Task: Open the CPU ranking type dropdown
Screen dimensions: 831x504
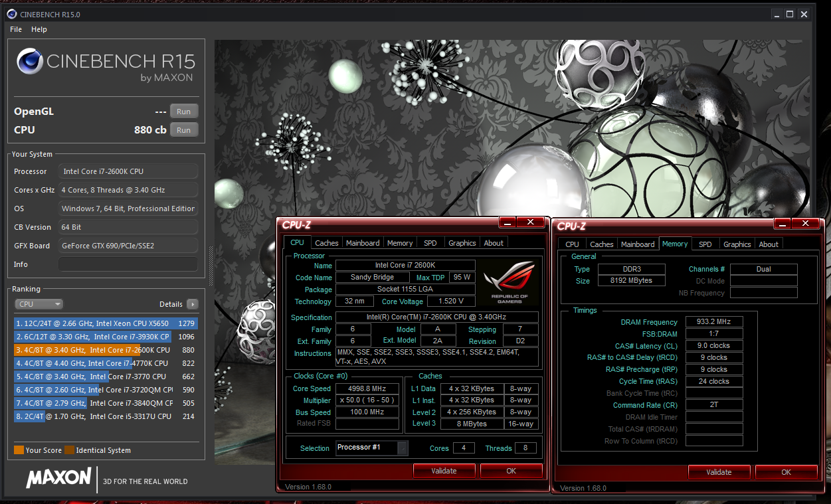Action: click(39, 304)
